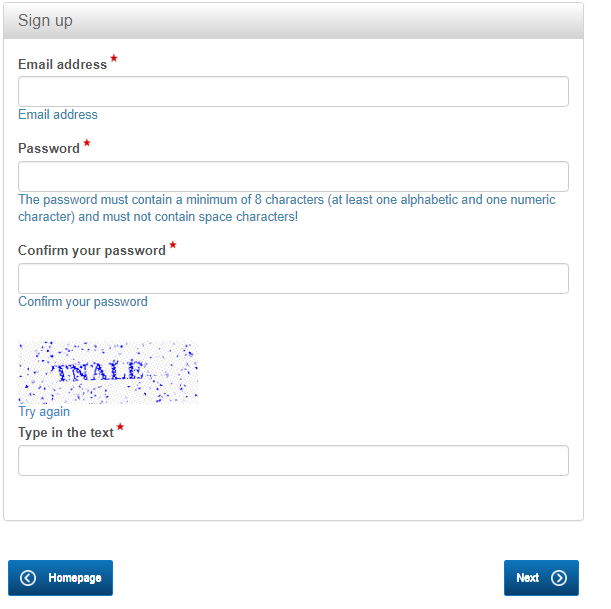Click the red asterisk beside Email address
The image size is (611, 609).
pos(114,60)
